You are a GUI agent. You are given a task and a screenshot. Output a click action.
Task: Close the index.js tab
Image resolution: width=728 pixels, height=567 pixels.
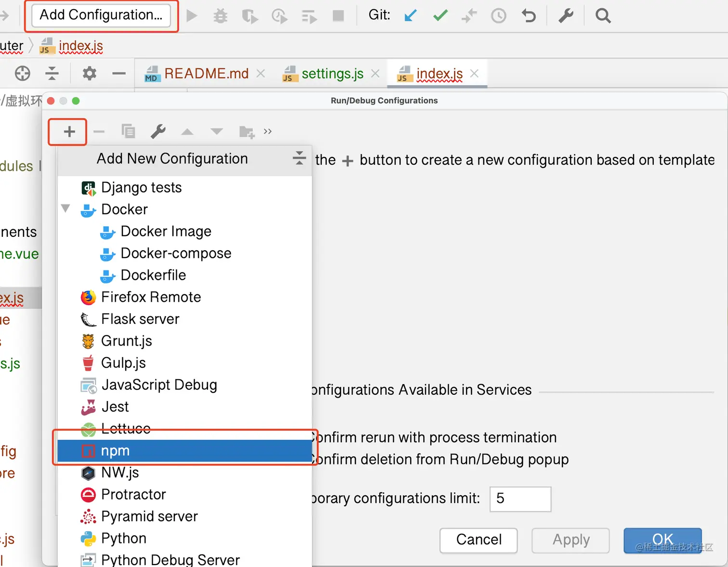474,73
